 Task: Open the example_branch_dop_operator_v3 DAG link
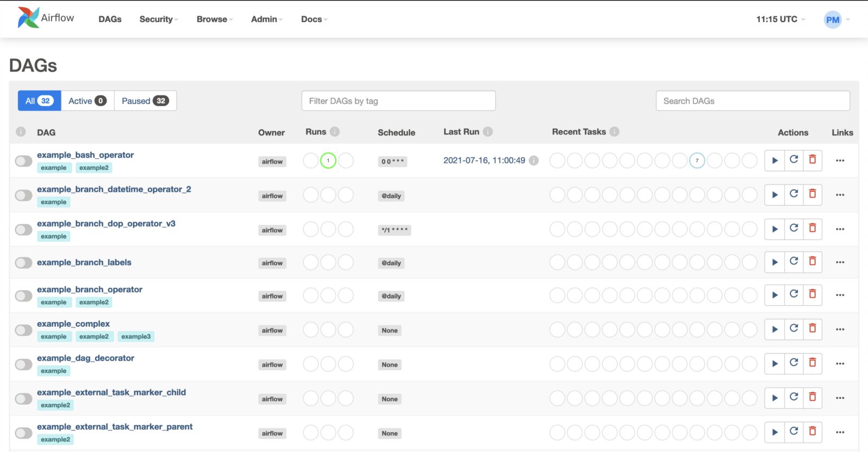pos(106,223)
